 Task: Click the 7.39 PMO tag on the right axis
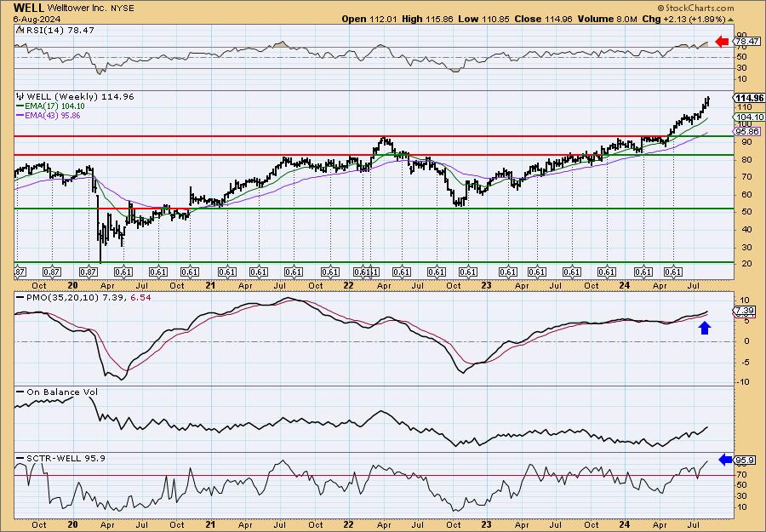click(x=745, y=310)
